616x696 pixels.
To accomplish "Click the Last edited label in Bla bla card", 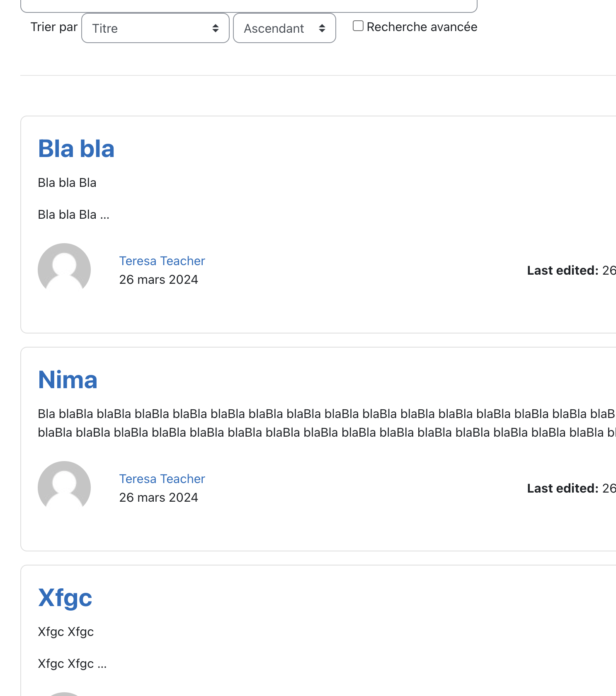I will [x=563, y=271].
